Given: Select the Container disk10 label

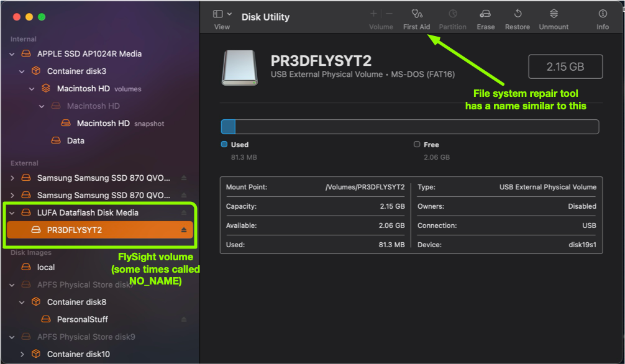Looking at the screenshot, I should point(78,354).
